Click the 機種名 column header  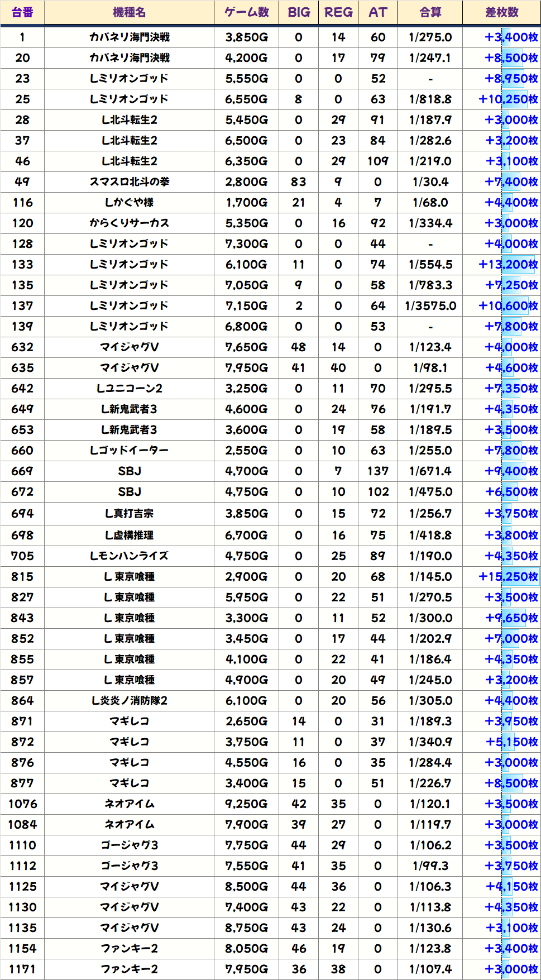(x=129, y=12)
